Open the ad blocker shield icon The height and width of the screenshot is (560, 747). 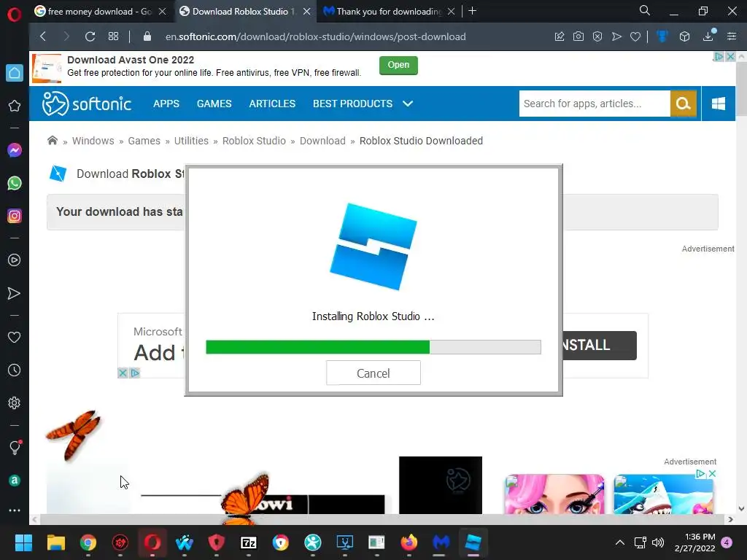pos(597,36)
